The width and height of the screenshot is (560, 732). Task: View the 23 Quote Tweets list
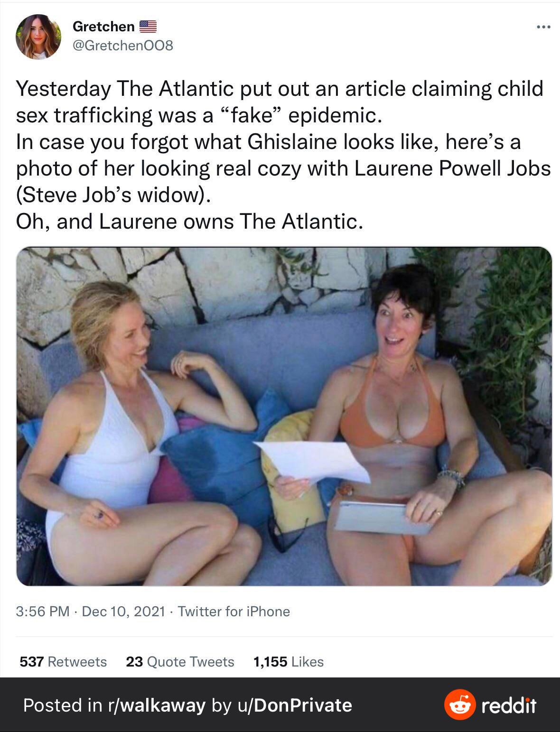[180, 661]
